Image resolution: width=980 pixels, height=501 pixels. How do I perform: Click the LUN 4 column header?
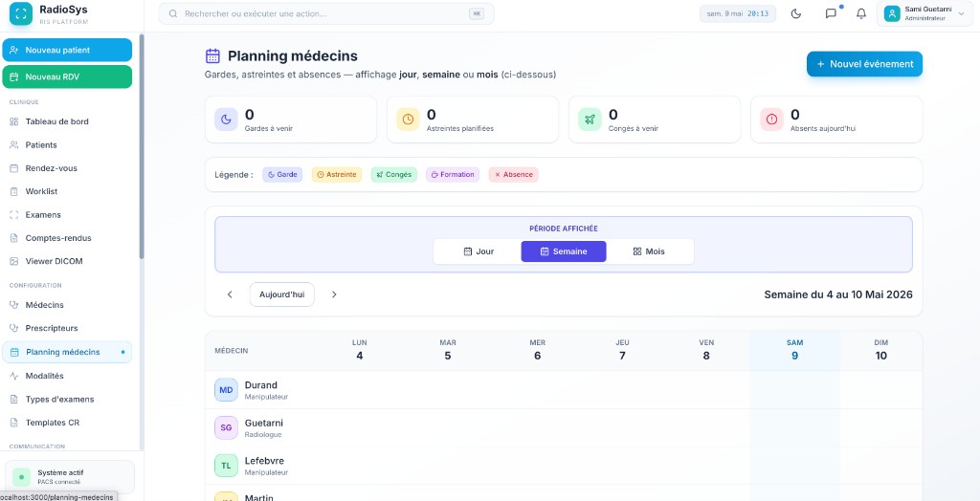pos(360,351)
